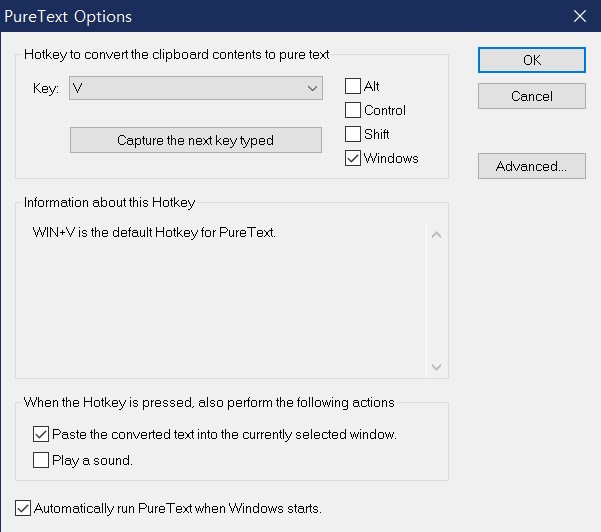Click the PureText Options title text
Screen dimensions: 601x532
(x=68, y=17)
